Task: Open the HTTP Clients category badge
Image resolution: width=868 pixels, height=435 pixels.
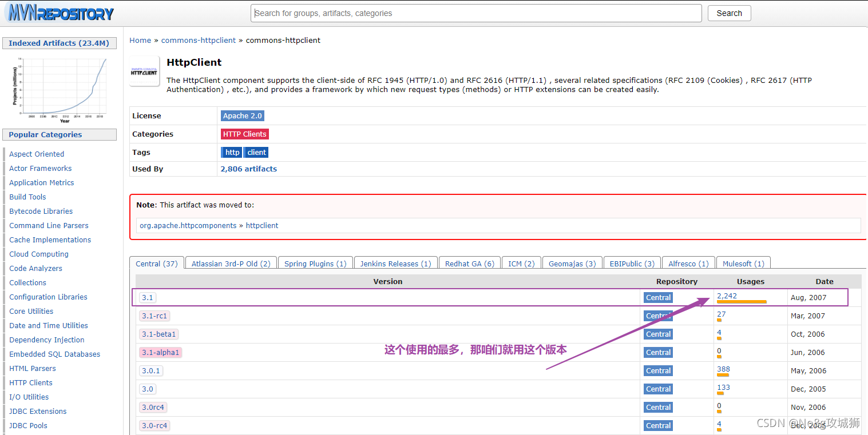Action: (x=245, y=134)
